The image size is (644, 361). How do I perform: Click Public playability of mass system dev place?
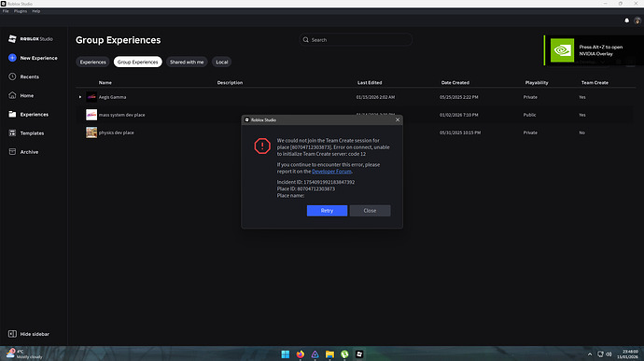[x=529, y=115]
